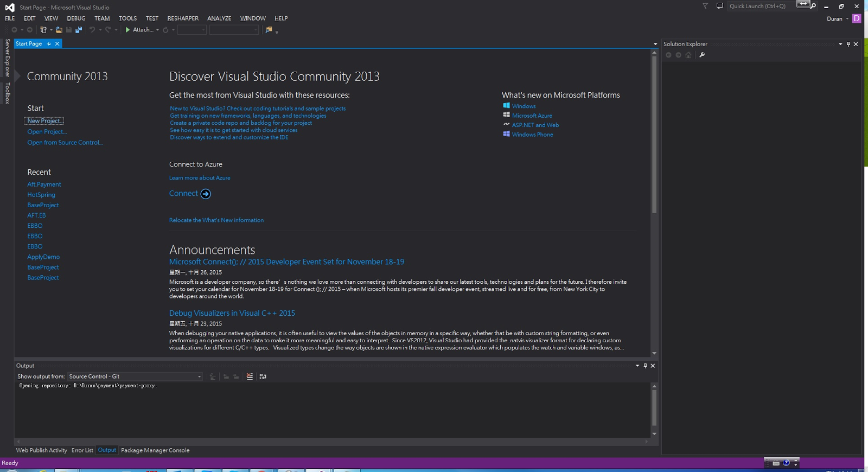Click the New Project toolbar icon
Viewport: 868px width, 472px height.
(x=43, y=30)
